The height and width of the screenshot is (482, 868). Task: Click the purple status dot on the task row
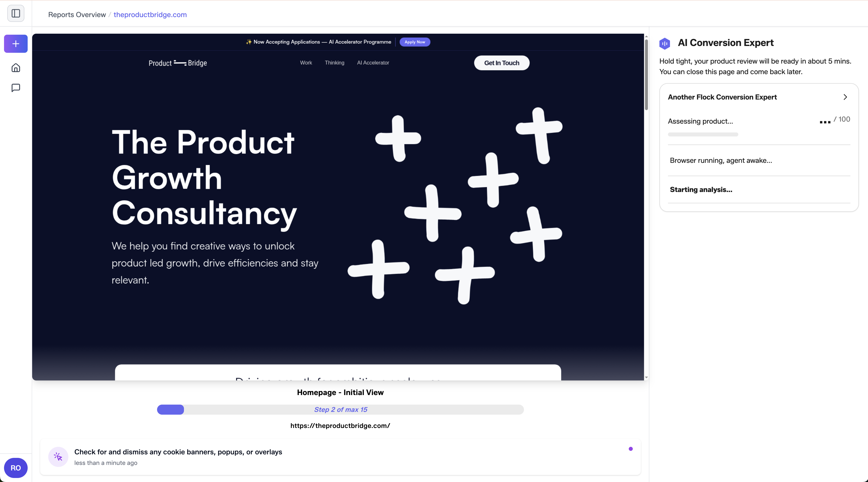click(x=631, y=449)
